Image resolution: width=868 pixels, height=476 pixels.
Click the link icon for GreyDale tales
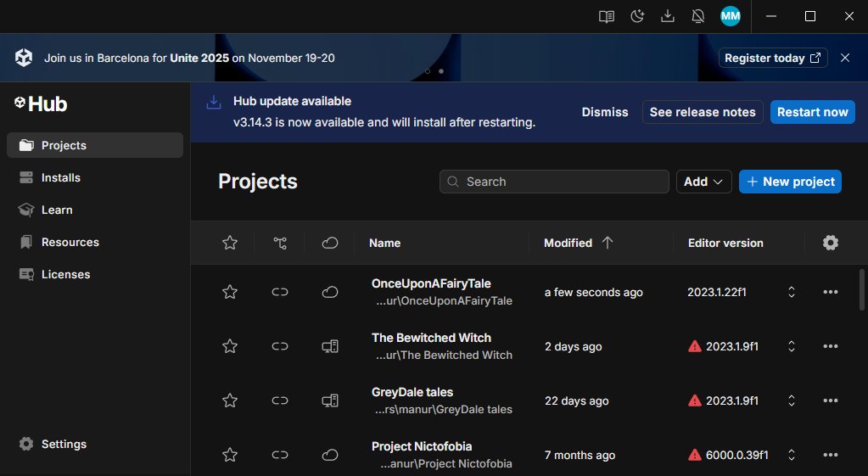click(280, 400)
